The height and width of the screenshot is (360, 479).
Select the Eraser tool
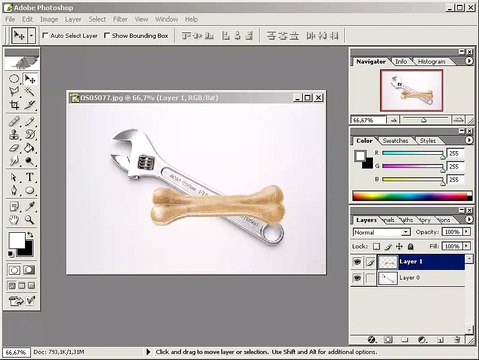point(14,148)
